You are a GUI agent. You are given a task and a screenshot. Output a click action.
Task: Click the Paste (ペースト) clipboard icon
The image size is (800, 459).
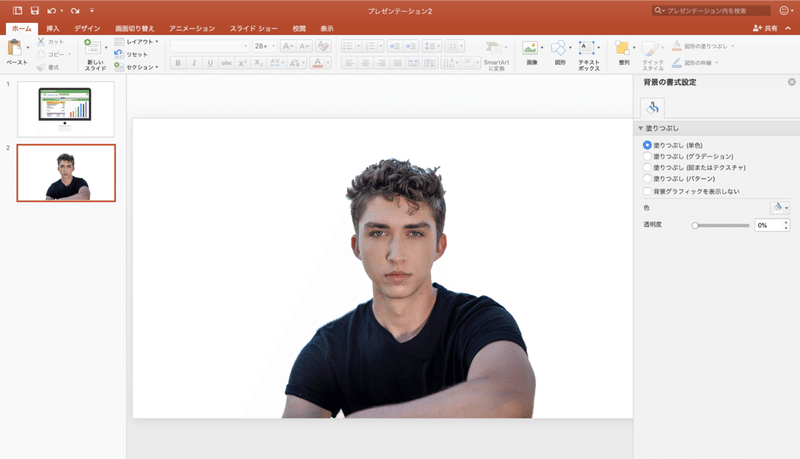point(14,48)
